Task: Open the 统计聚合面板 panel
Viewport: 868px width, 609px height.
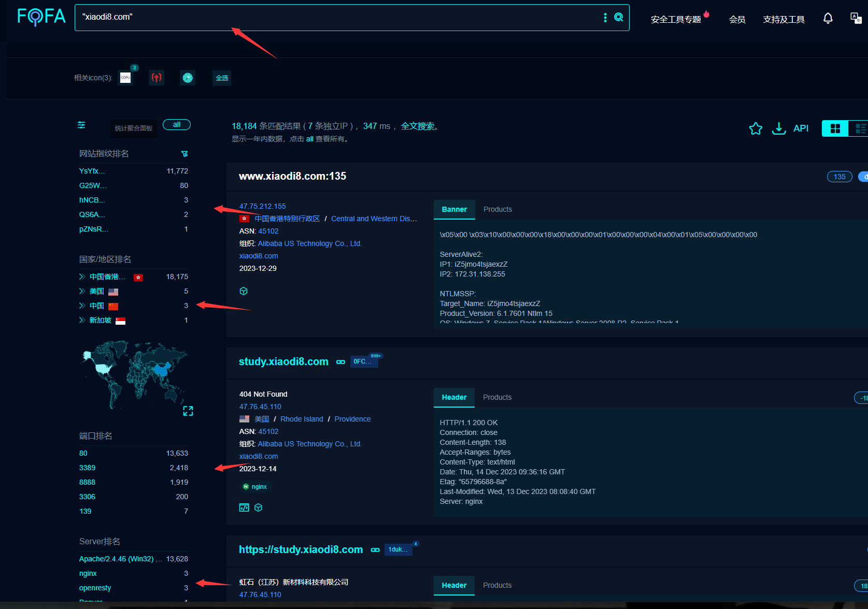Action: click(134, 128)
